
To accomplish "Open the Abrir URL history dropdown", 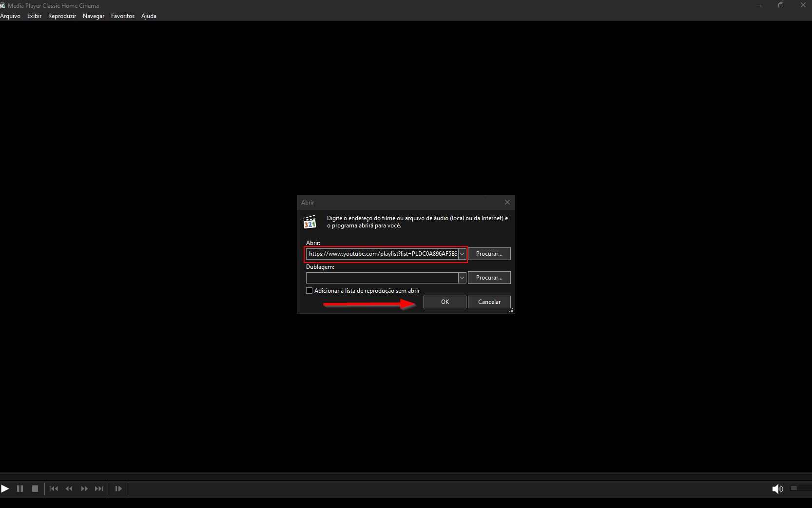I will tap(462, 253).
